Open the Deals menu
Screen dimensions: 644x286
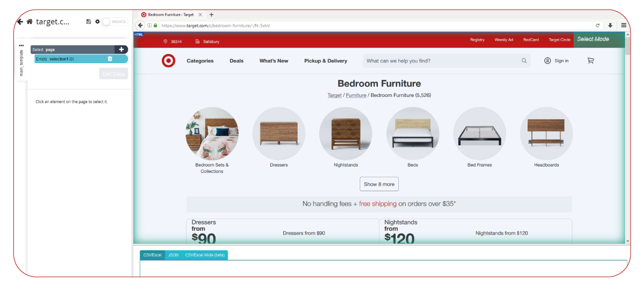point(237,61)
